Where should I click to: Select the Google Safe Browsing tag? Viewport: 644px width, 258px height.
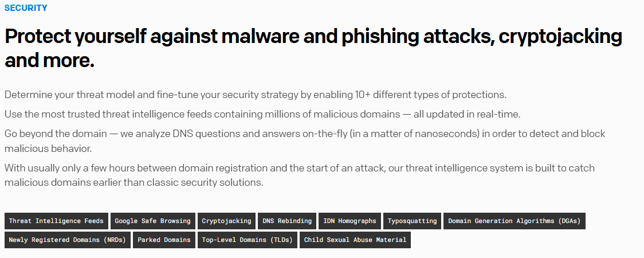[x=152, y=221]
